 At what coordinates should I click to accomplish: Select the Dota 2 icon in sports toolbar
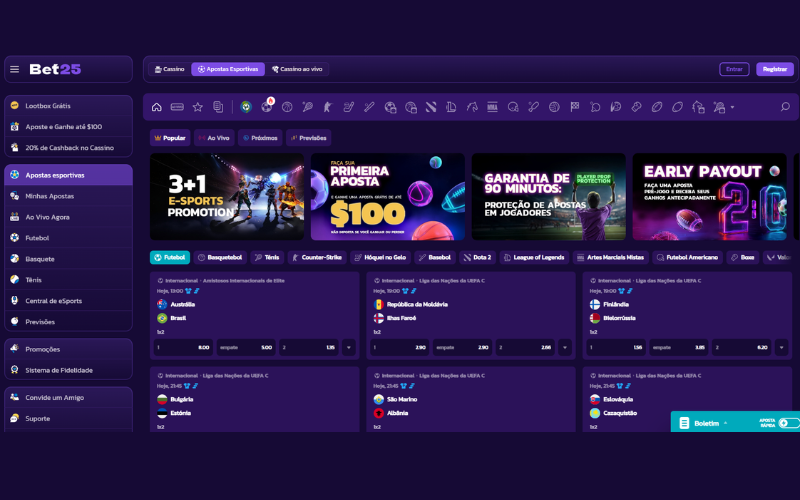(x=431, y=107)
